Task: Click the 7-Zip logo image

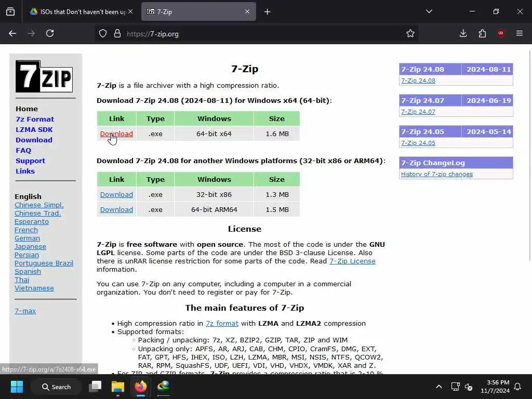Action: pyautogui.click(x=44, y=76)
